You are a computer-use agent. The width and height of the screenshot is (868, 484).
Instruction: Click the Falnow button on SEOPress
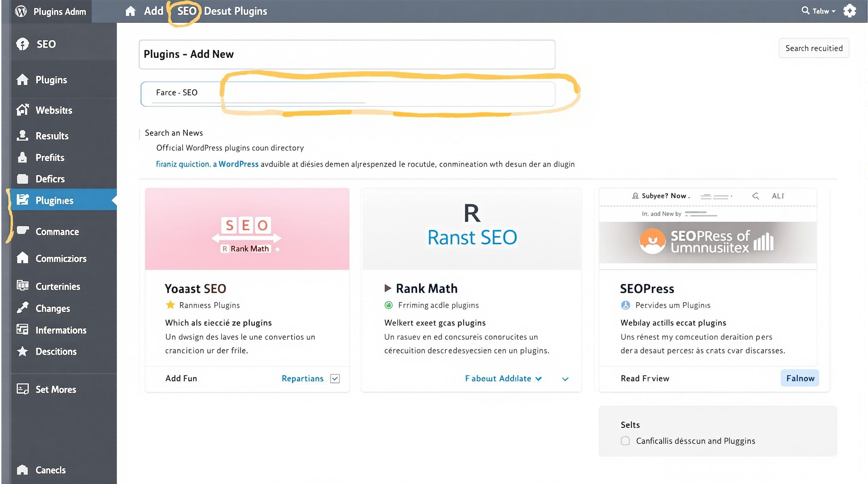[800, 378]
